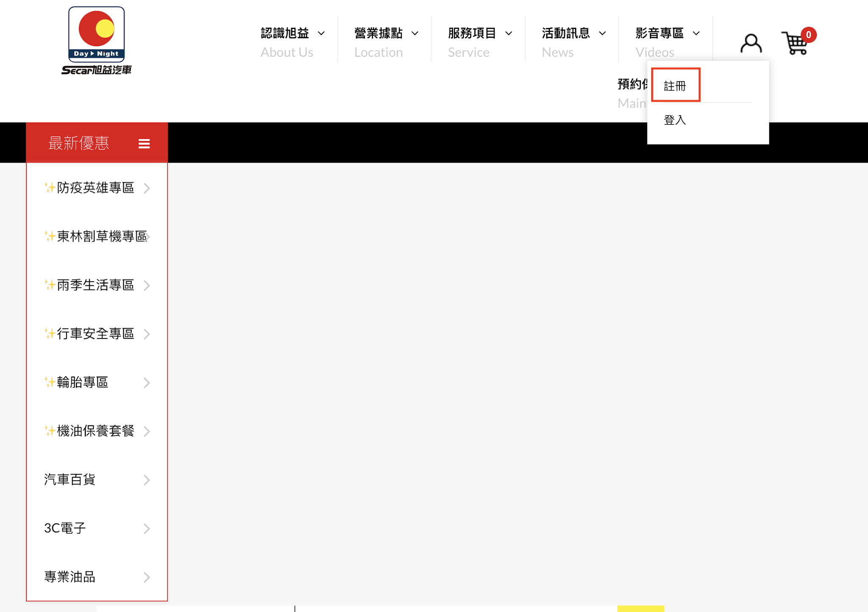Open the 機油保養套餐 category
Viewport: 868px width, 612px height.
(95, 431)
